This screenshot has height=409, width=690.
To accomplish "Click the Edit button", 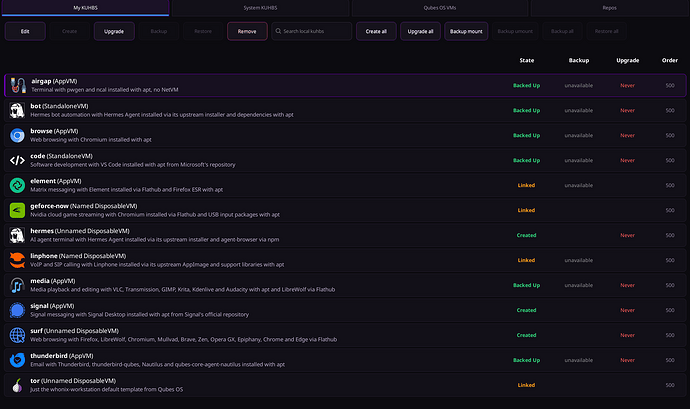I will click(25, 31).
